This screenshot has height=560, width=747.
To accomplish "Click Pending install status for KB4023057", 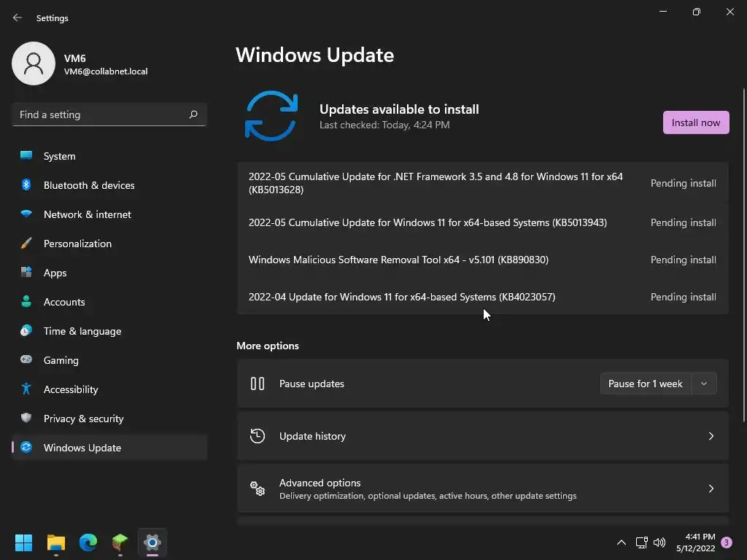I will point(683,297).
